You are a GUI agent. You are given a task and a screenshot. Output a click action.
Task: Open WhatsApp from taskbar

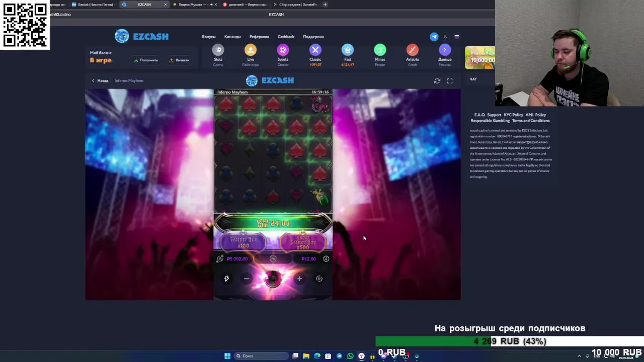[350, 356]
